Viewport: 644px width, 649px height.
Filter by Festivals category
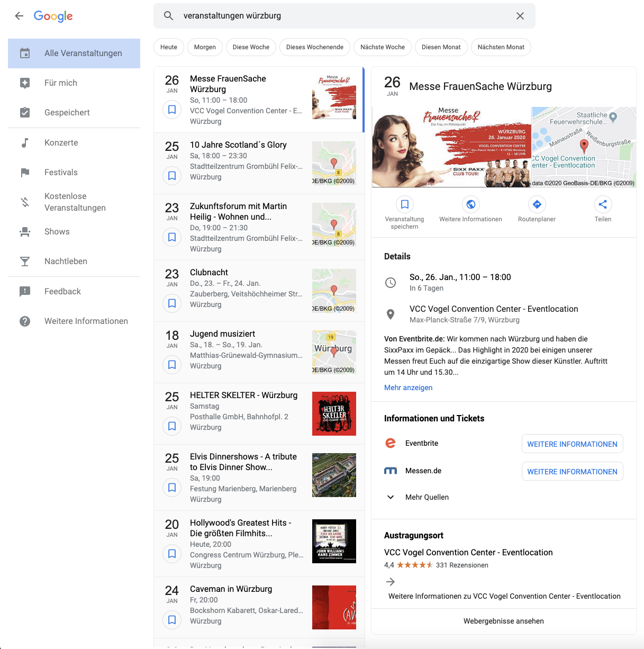[74, 173]
